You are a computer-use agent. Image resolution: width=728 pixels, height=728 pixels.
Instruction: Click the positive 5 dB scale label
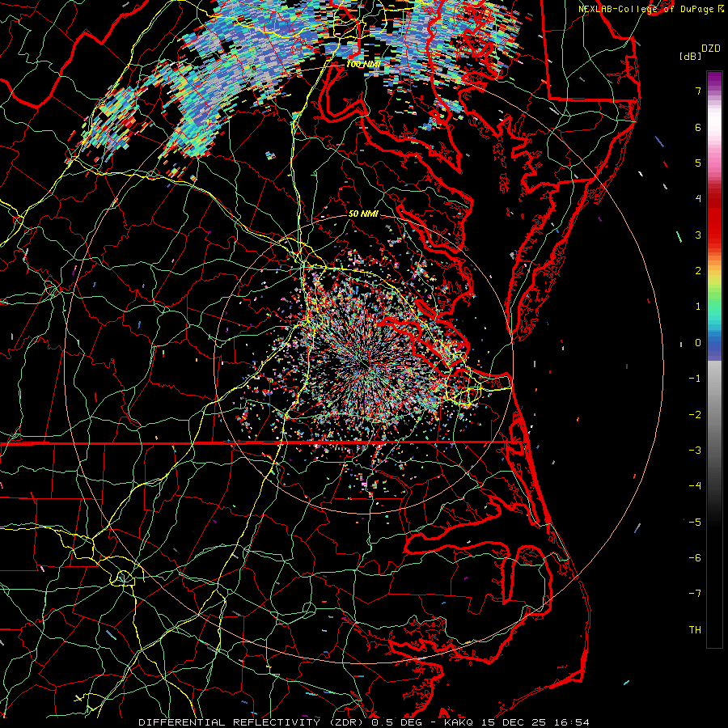(x=698, y=163)
